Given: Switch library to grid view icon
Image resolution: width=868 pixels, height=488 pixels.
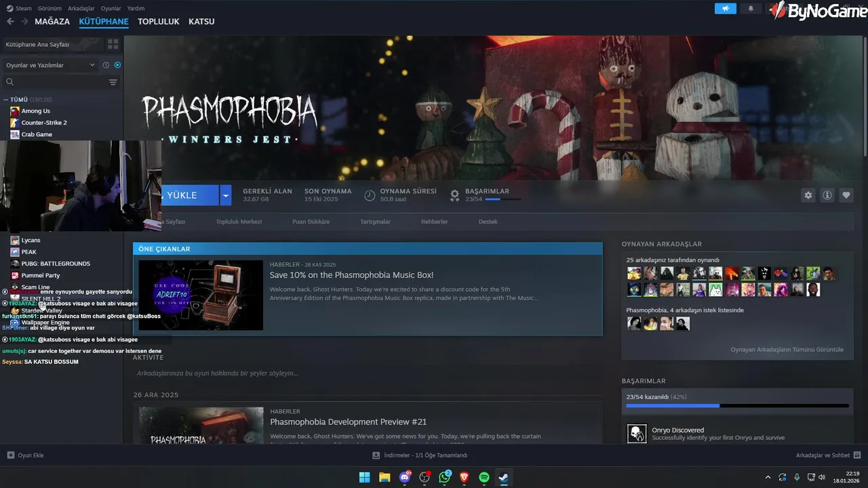Looking at the screenshot, I should click(113, 44).
